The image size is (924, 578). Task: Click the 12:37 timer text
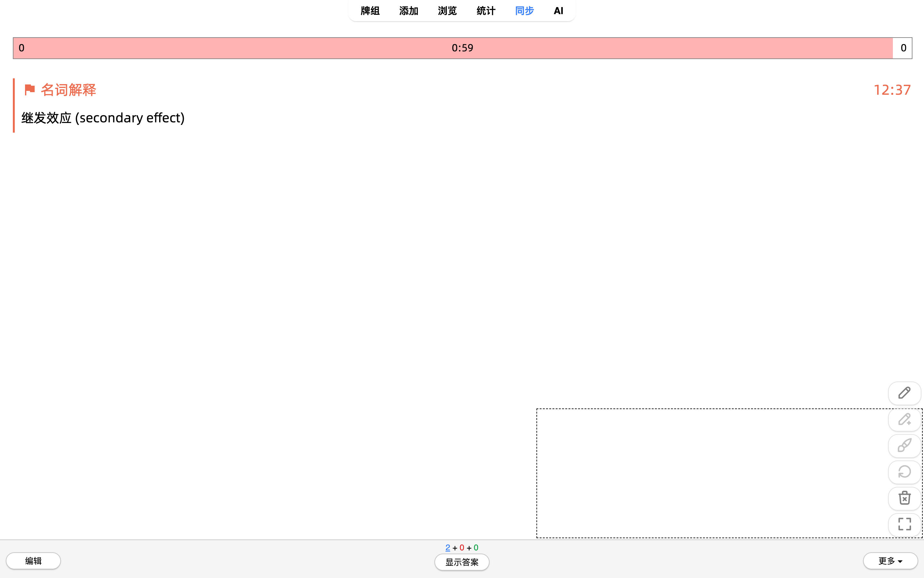[892, 90]
